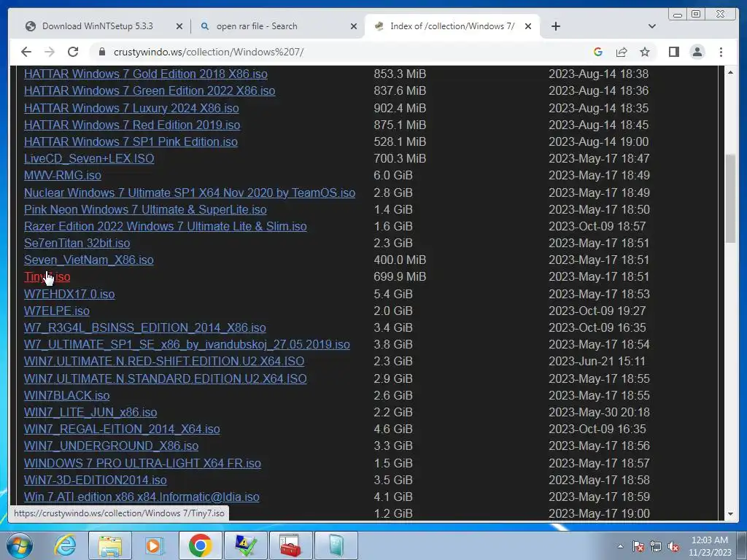Click the padlock site info icon

pyautogui.click(x=102, y=52)
